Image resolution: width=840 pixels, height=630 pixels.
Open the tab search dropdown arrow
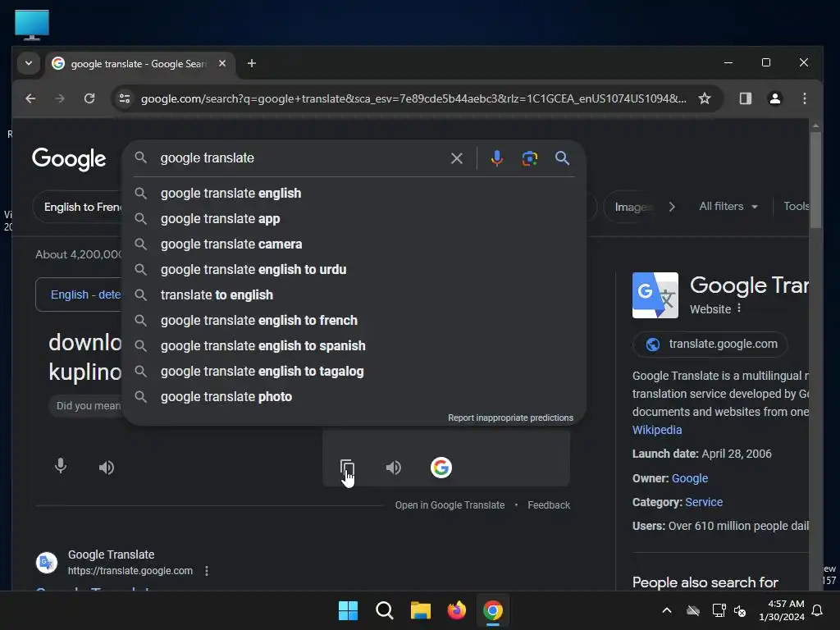click(x=29, y=63)
